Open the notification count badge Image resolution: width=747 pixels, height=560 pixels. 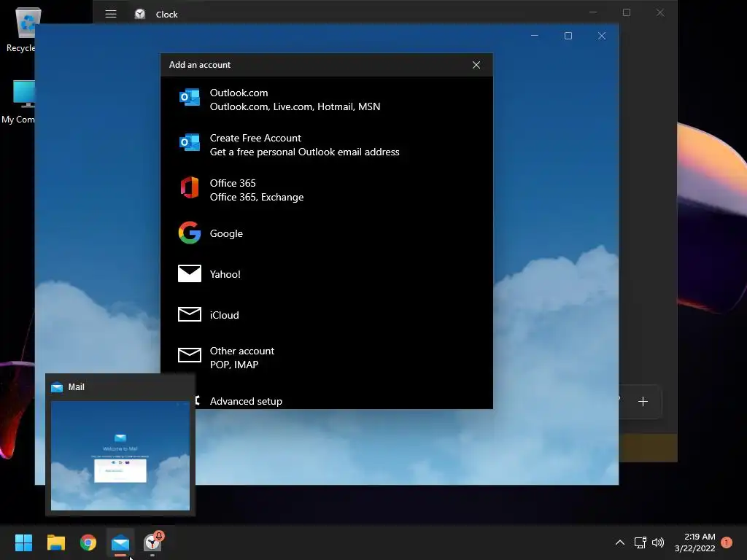(x=727, y=542)
